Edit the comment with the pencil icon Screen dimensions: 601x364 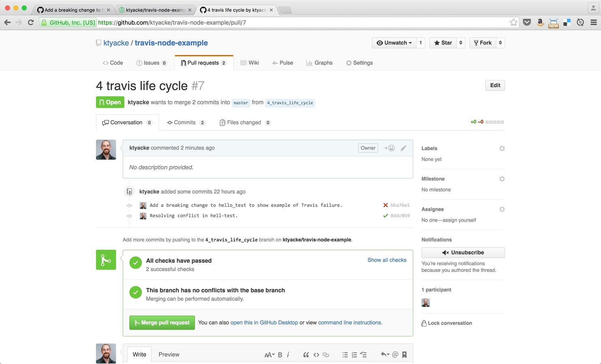pyautogui.click(x=403, y=148)
